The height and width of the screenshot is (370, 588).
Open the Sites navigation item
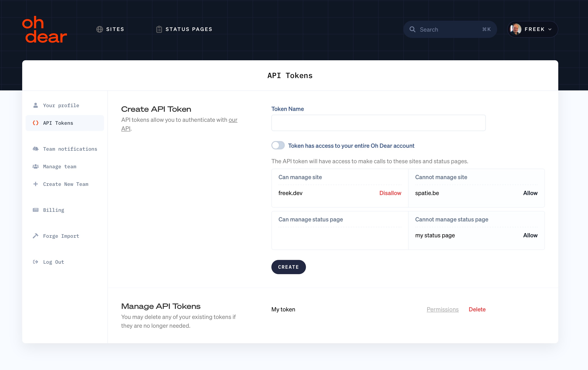click(x=110, y=29)
